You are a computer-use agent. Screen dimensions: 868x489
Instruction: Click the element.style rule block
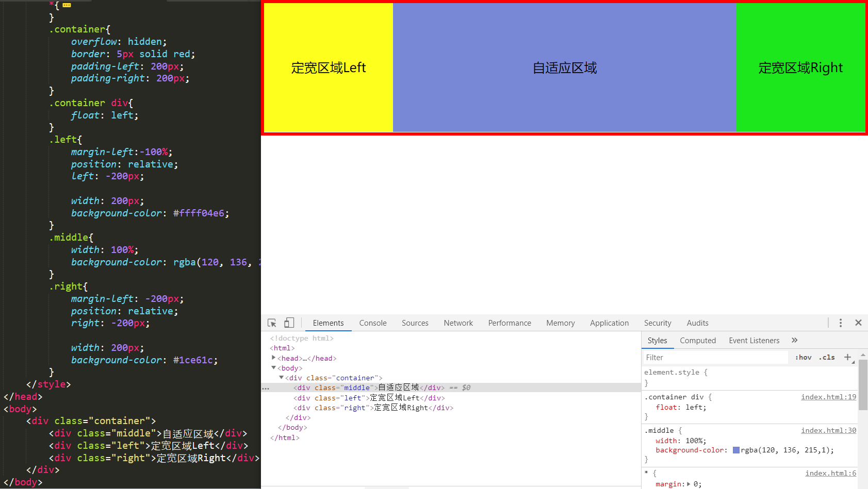point(749,378)
